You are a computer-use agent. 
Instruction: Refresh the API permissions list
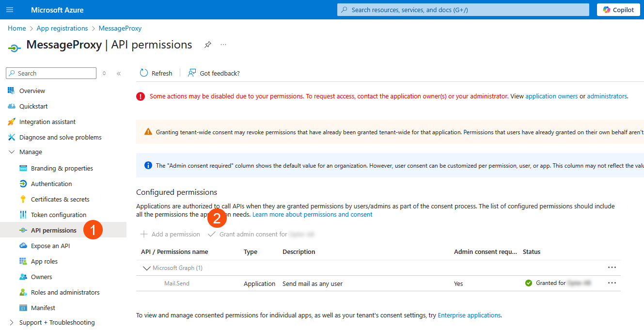[x=156, y=73]
